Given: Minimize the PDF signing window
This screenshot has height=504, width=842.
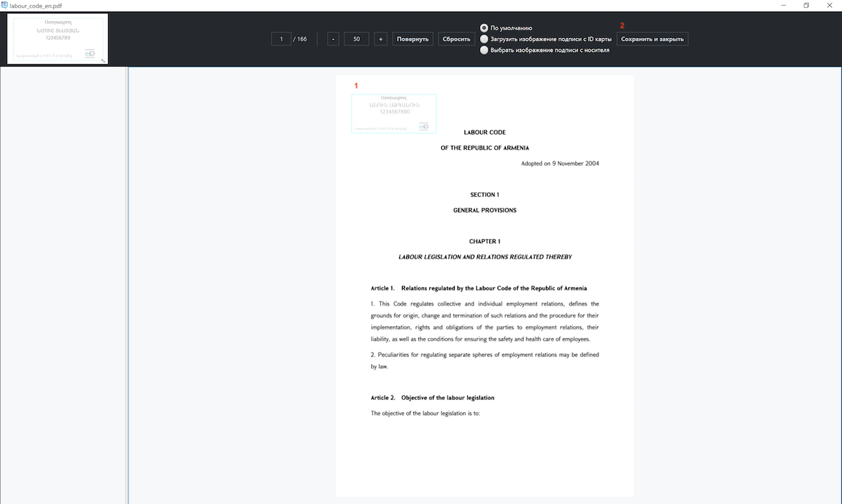Looking at the screenshot, I should [x=783, y=5].
